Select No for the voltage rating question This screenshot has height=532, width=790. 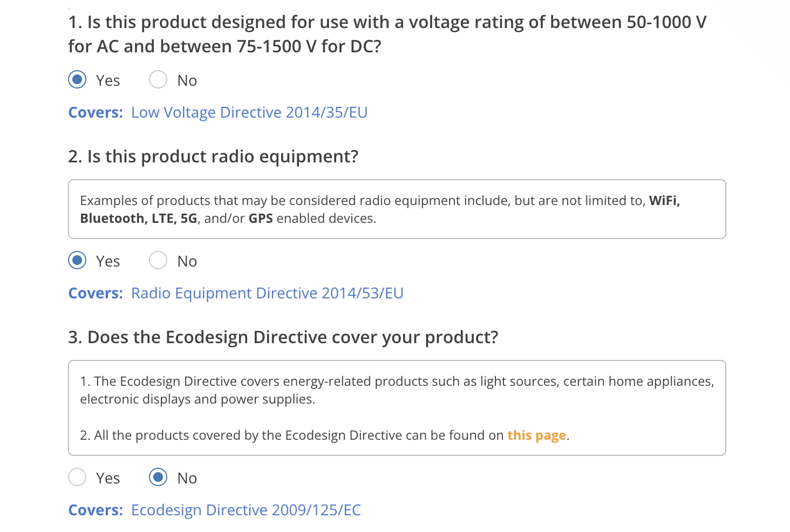[158, 80]
